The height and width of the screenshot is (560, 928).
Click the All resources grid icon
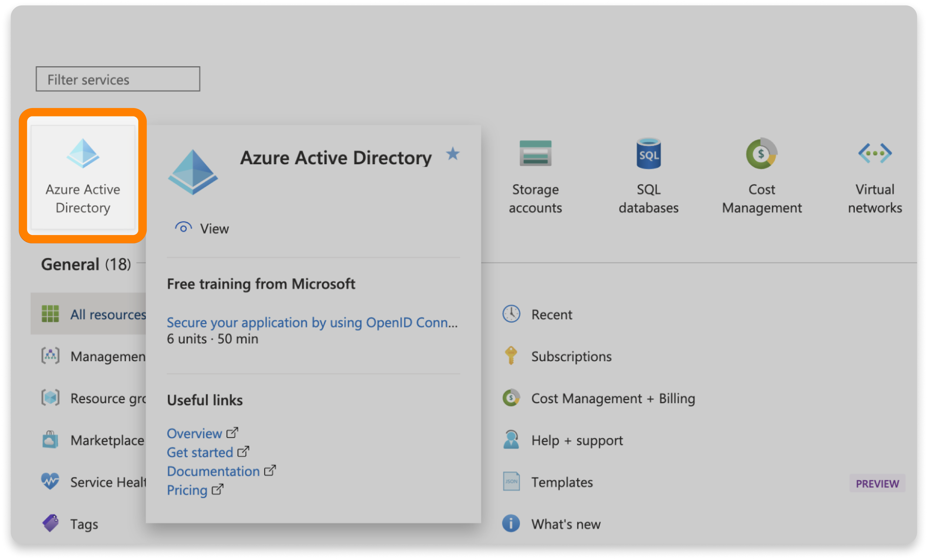pyautogui.click(x=50, y=314)
